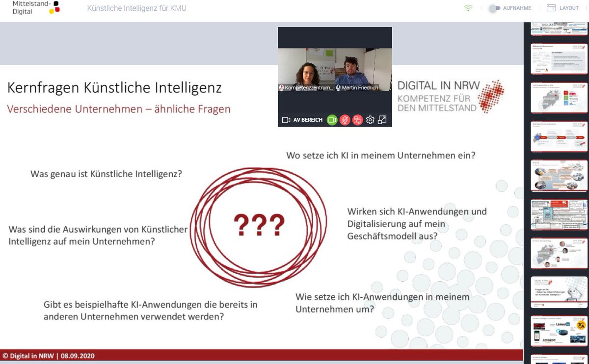Click question Wo setze ich KI ein
589x364 pixels.
point(381,156)
